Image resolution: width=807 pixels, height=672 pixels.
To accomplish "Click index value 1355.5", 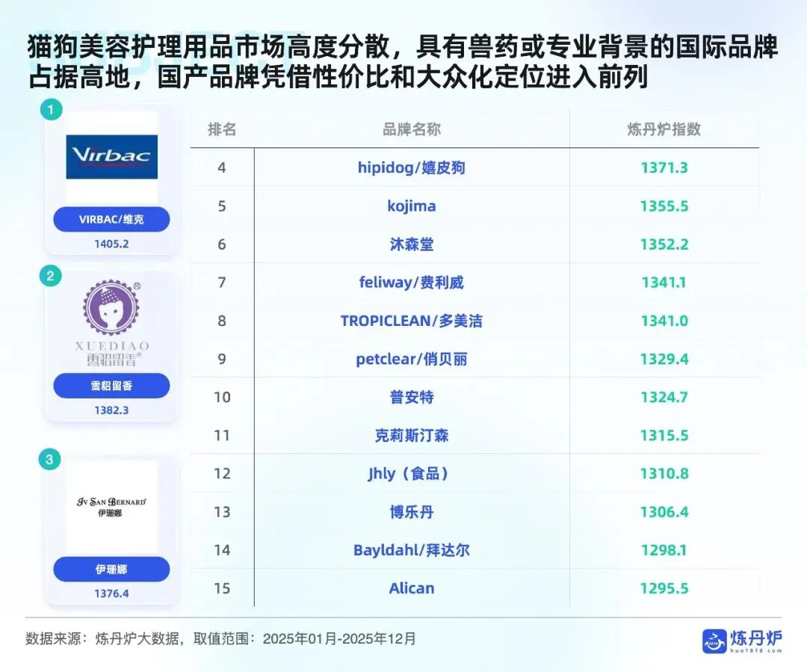I will point(664,206).
